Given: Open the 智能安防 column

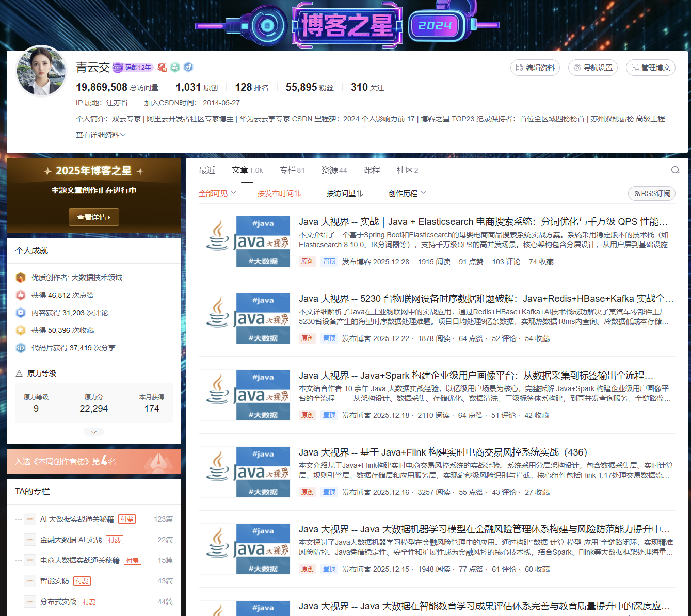Looking at the screenshot, I should click(55, 581).
